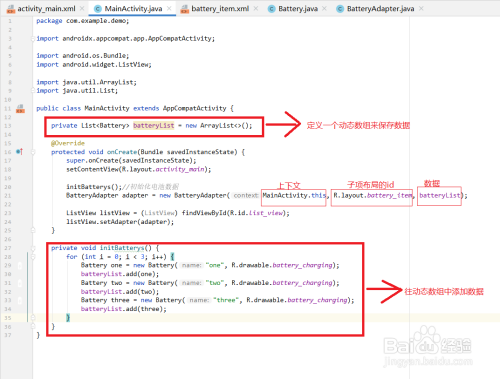Click the MainActivity class name on line 11
Screen dimensions: 500x379
coord(107,108)
